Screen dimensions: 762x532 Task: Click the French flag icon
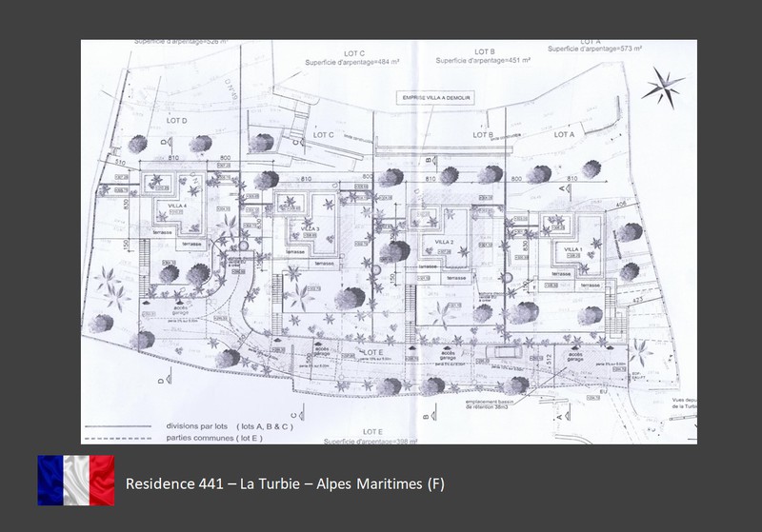pyautogui.click(x=75, y=481)
